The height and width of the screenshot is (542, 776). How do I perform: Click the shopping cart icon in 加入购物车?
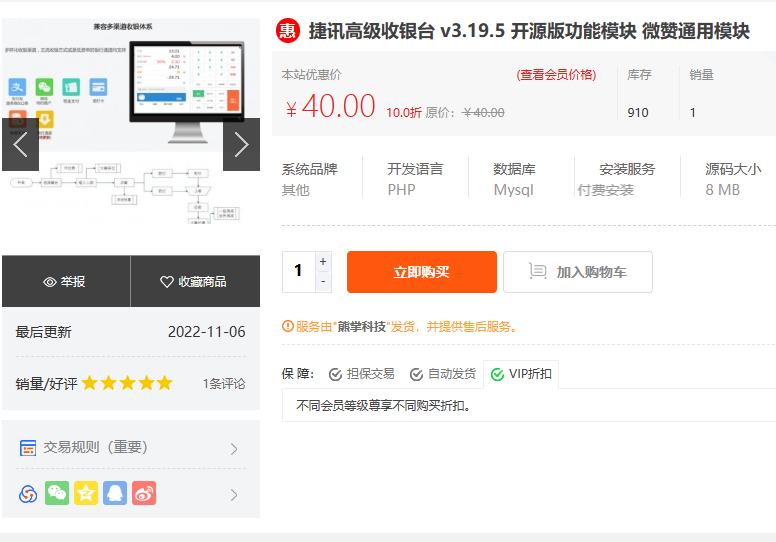coord(537,271)
